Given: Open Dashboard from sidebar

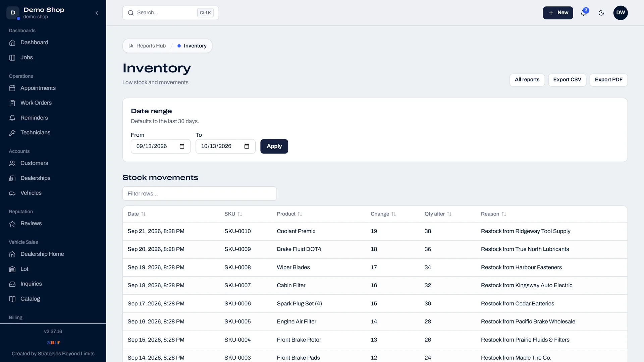Looking at the screenshot, I should (x=34, y=43).
